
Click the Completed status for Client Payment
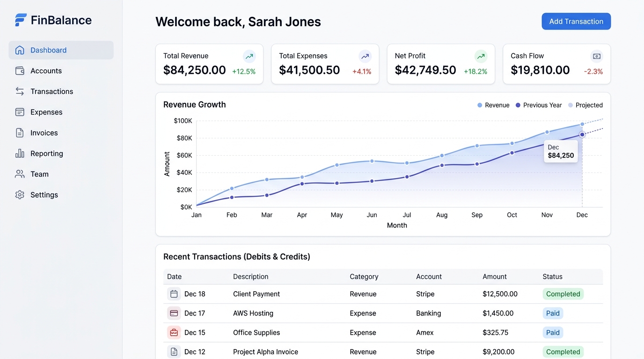pyautogui.click(x=563, y=294)
